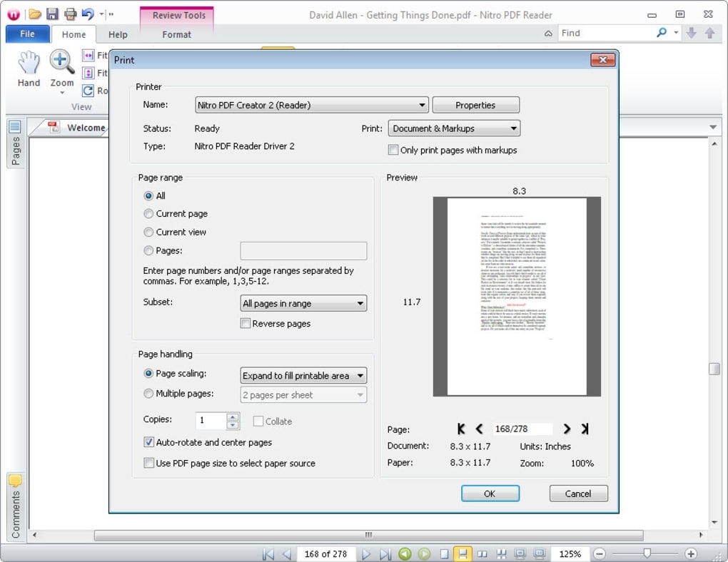Click the printer Properties button
The width and height of the screenshot is (728, 562).
tap(475, 106)
